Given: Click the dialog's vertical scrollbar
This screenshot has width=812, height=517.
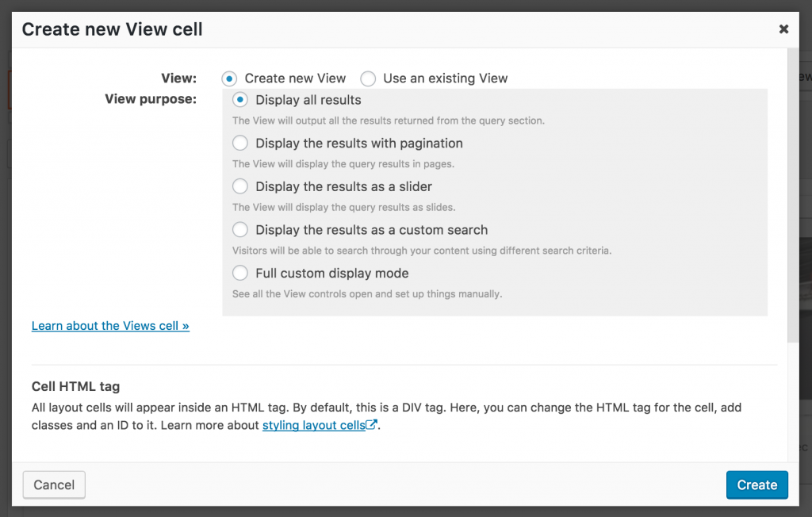Looking at the screenshot, I should [x=793, y=196].
